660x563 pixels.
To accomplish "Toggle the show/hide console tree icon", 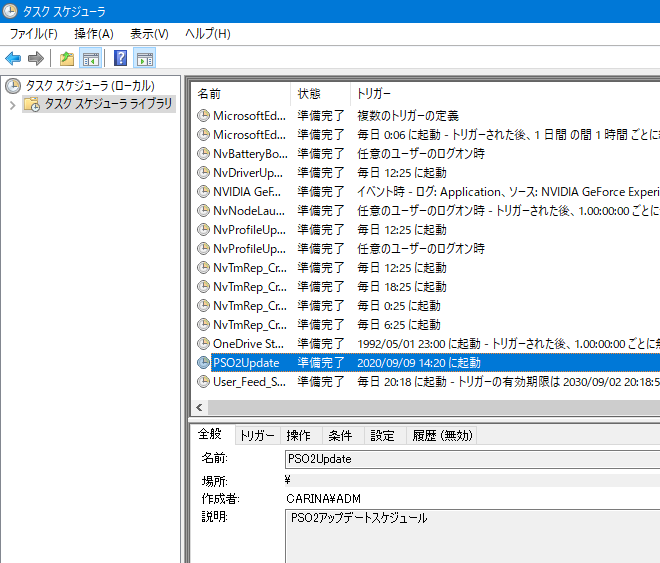I will [90, 58].
